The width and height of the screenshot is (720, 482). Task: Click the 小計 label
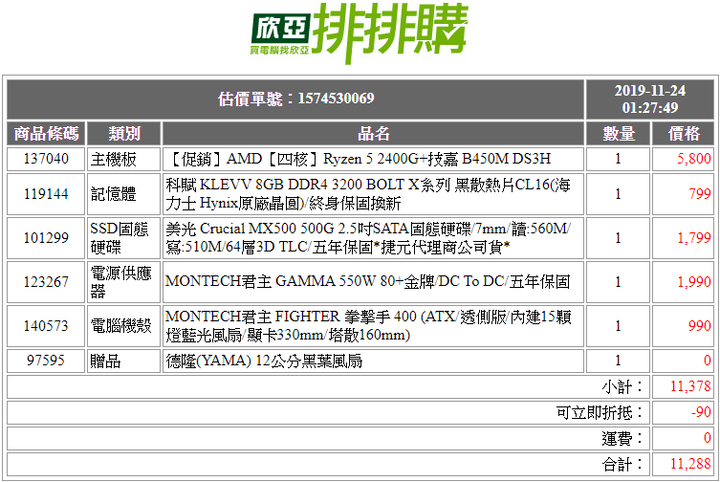623,387
